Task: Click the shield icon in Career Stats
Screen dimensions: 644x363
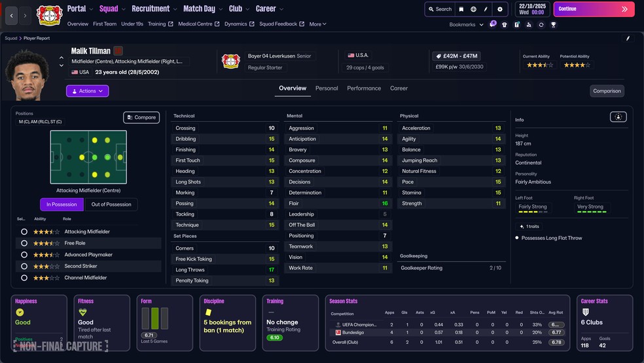Action: click(x=586, y=313)
